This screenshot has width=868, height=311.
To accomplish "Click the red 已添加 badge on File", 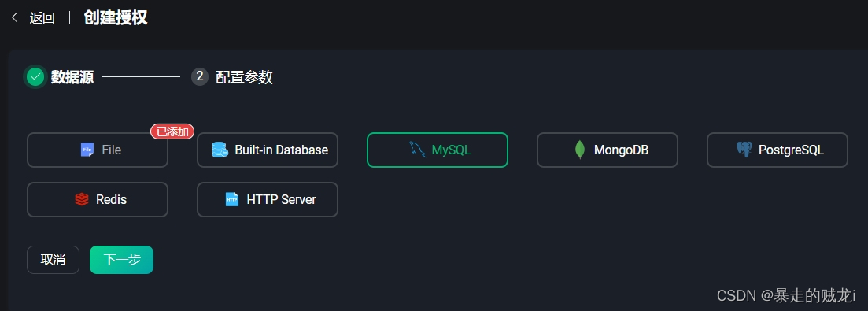I will tap(172, 131).
